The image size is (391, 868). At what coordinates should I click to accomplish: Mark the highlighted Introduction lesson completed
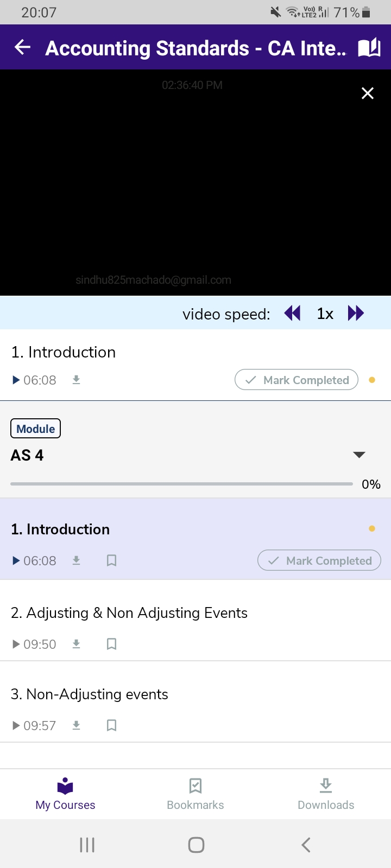point(319,560)
